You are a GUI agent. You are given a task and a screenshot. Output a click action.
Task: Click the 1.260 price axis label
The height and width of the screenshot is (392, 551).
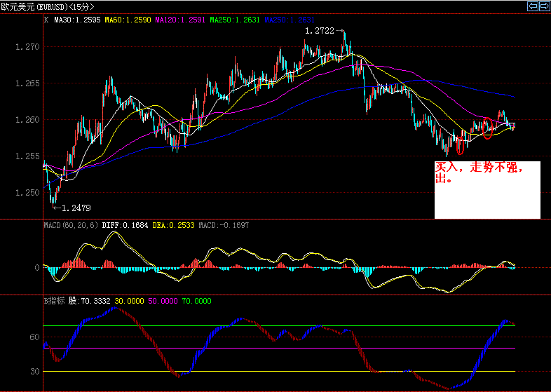point(27,119)
